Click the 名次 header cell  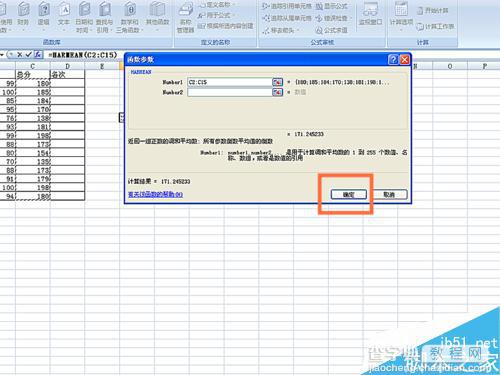(x=67, y=75)
